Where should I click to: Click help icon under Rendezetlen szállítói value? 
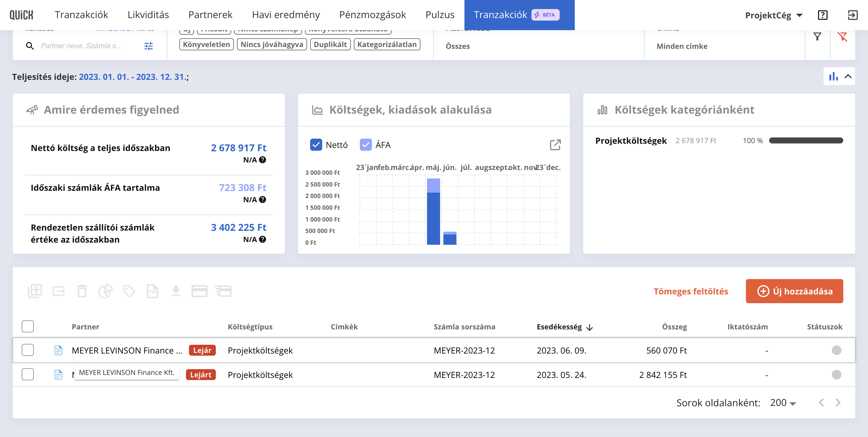tap(263, 240)
